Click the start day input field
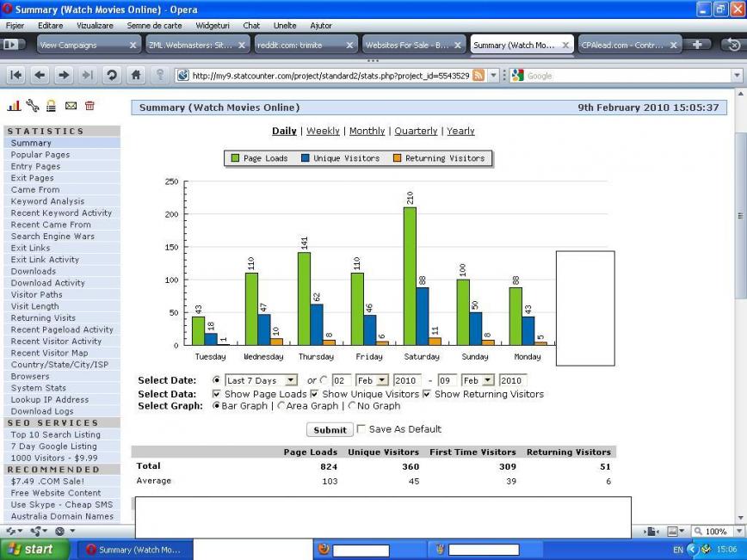Screen dimensions: 747x560 click(342, 380)
